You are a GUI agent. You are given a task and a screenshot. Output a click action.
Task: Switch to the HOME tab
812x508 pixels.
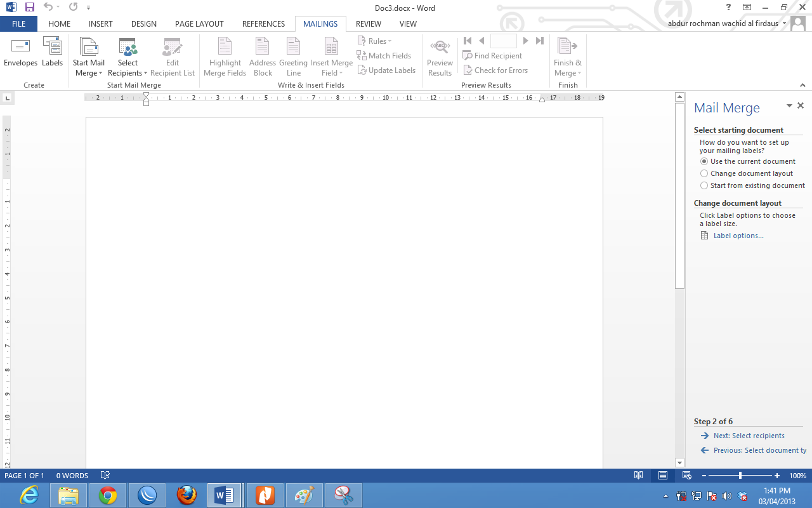coord(59,24)
